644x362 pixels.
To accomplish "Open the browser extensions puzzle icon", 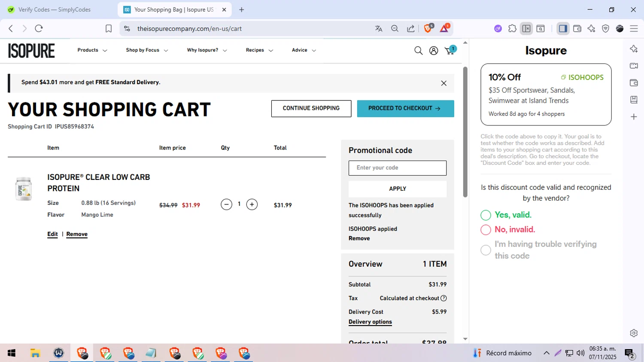I will coord(512,28).
